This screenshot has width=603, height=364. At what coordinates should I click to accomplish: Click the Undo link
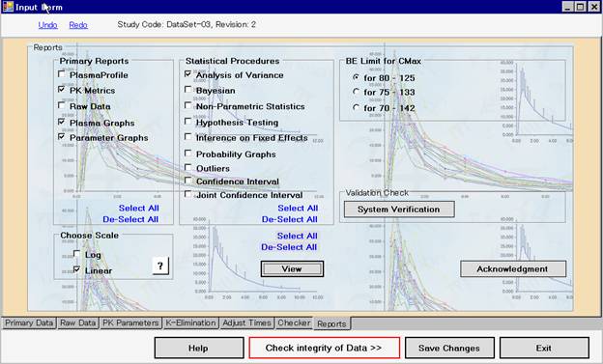[x=47, y=25]
